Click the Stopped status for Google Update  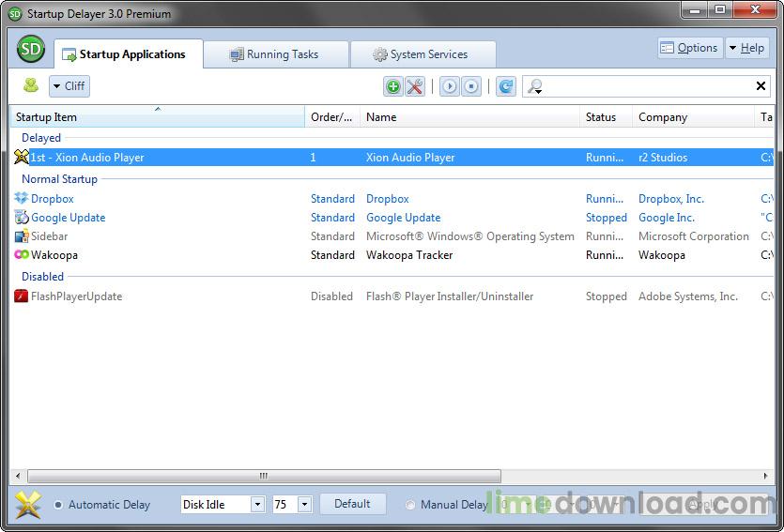pyautogui.click(x=606, y=218)
